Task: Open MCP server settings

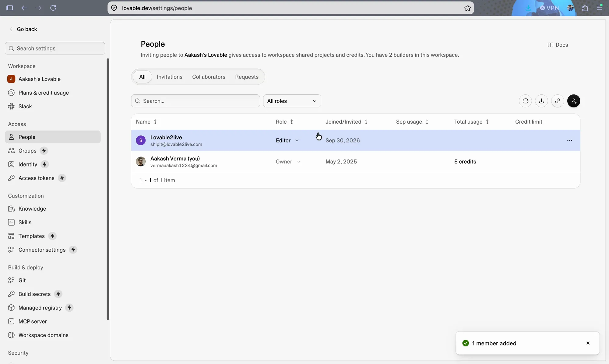Action: click(53, 321)
